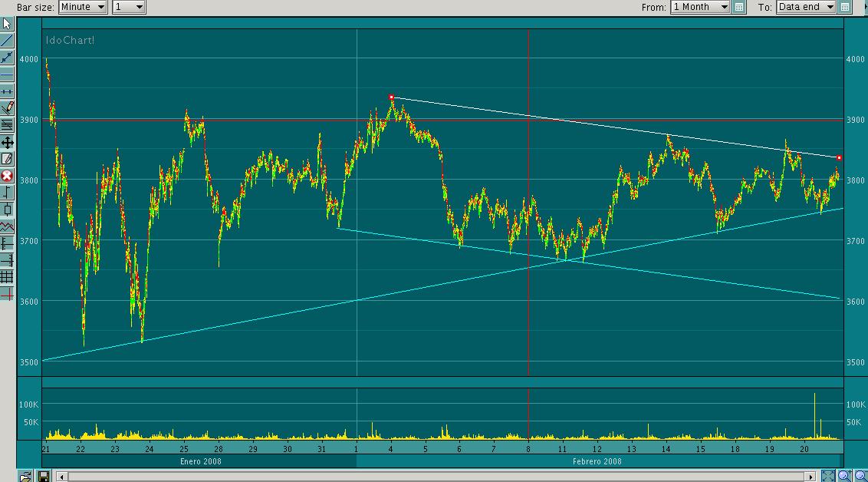868x482 pixels.
Task: Click the 4000 price label on left axis
Action: [x=29, y=59]
